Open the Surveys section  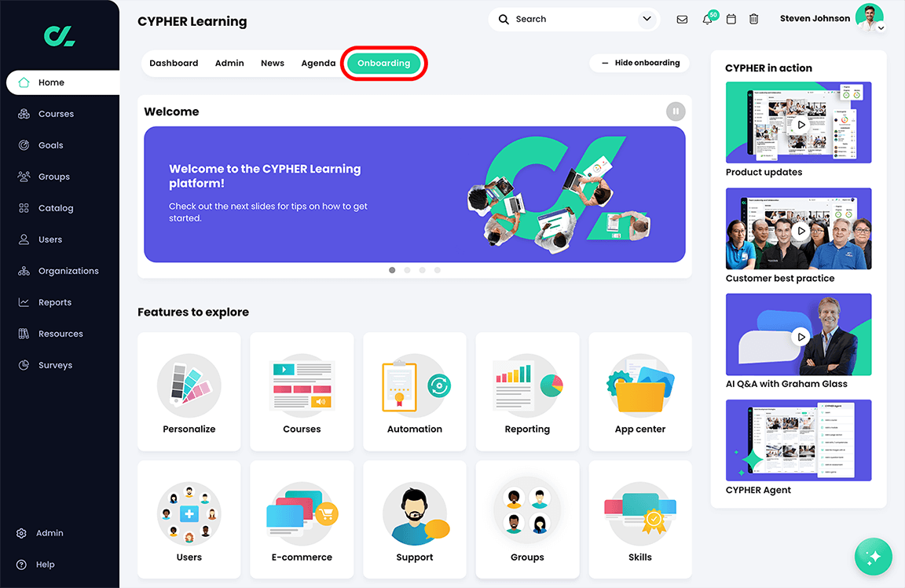pos(55,364)
